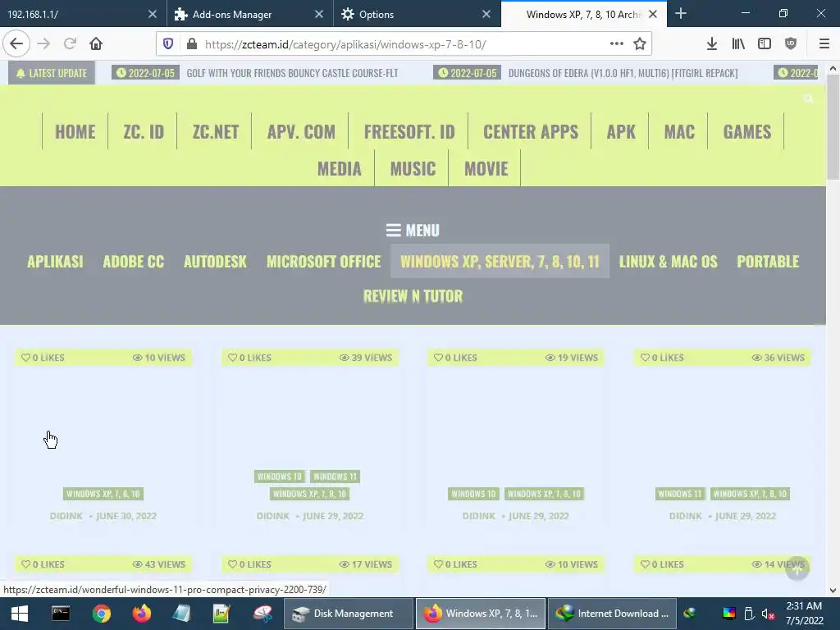The height and width of the screenshot is (630, 840).
Task: Click the scroll-to-top arrow button
Action: [x=797, y=568]
